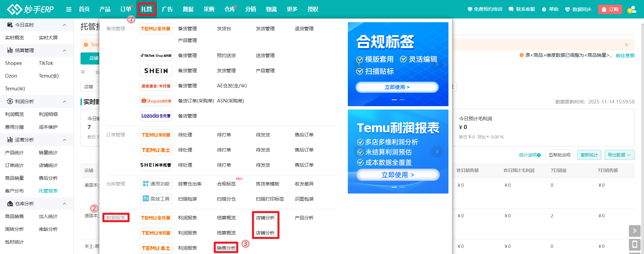Select 成本维护 in the sidebar
Viewport: 644px width, 254px height.
(48, 127)
